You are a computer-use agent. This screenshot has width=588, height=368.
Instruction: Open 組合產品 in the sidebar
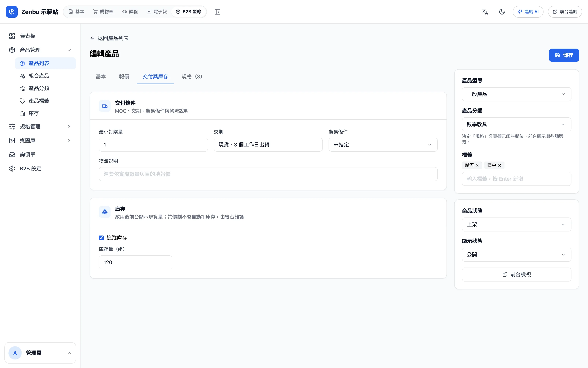coord(45,76)
